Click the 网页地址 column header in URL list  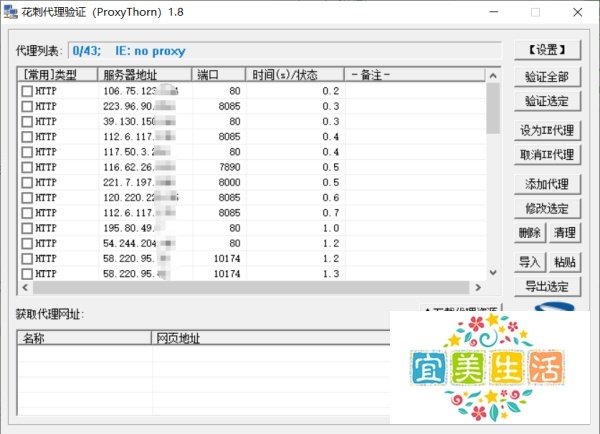271,338
